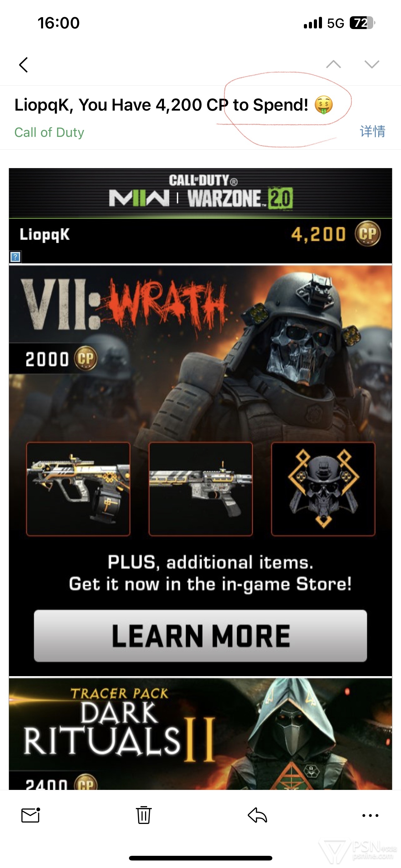Delete email using trash icon

coord(144,815)
